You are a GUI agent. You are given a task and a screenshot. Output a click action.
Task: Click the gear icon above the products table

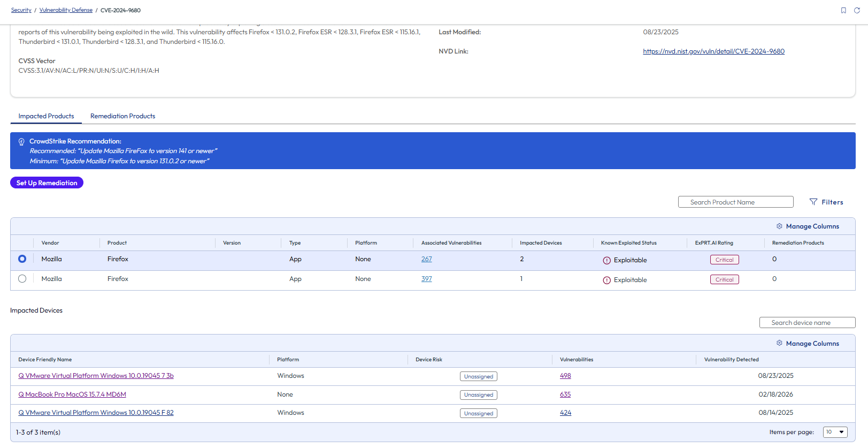pyautogui.click(x=779, y=226)
